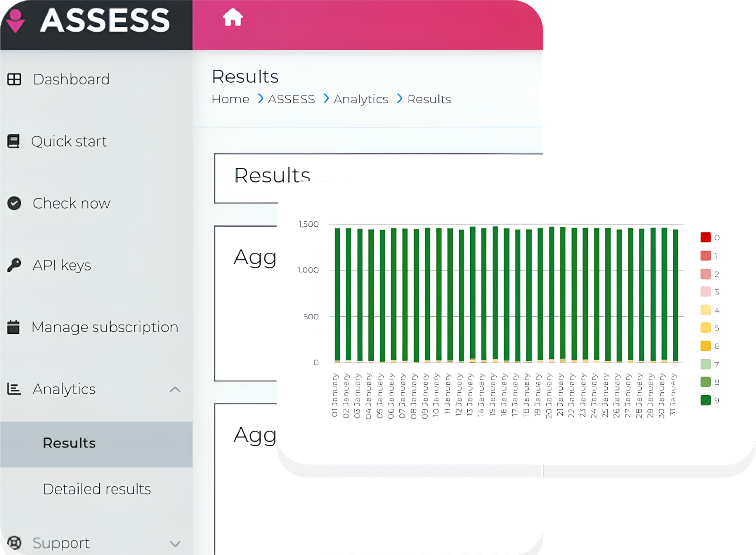Image resolution: width=756 pixels, height=555 pixels.
Task: Click the Quick start book icon
Action: tap(14, 141)
